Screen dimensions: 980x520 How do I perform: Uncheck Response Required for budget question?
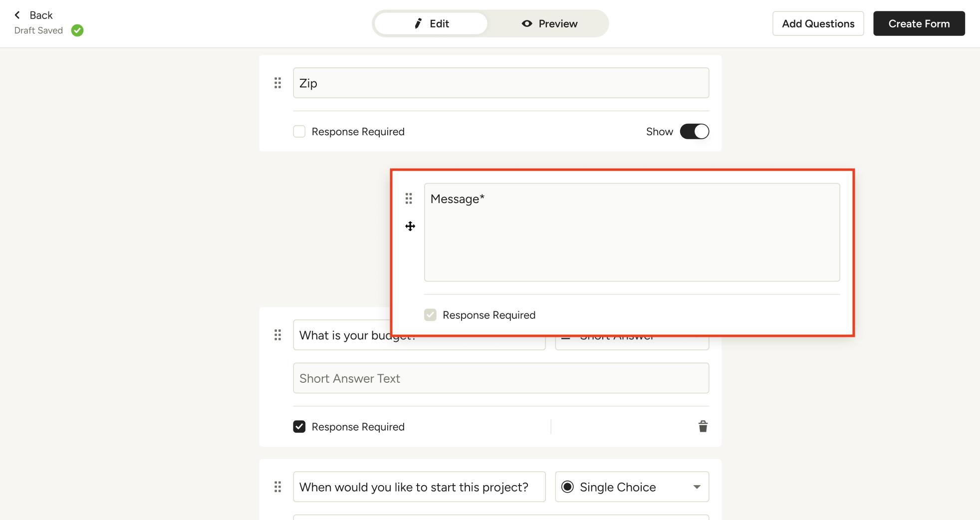coord(299,427)
